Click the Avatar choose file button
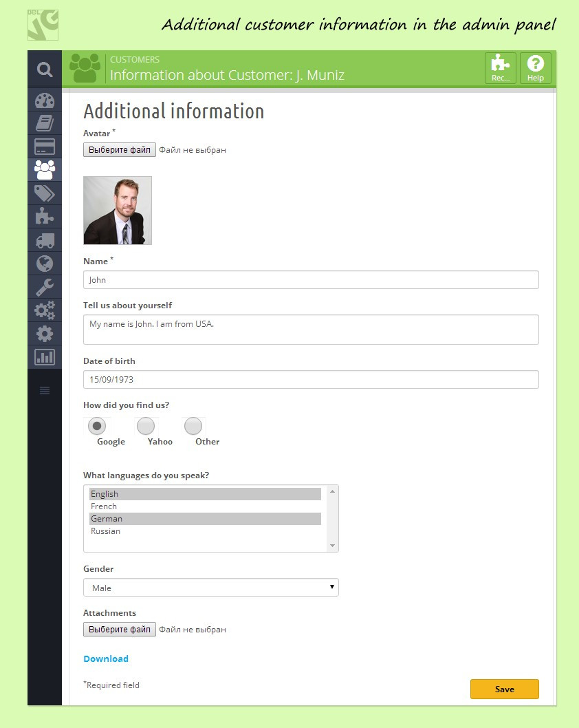The image size is (579, 728). 120,149
